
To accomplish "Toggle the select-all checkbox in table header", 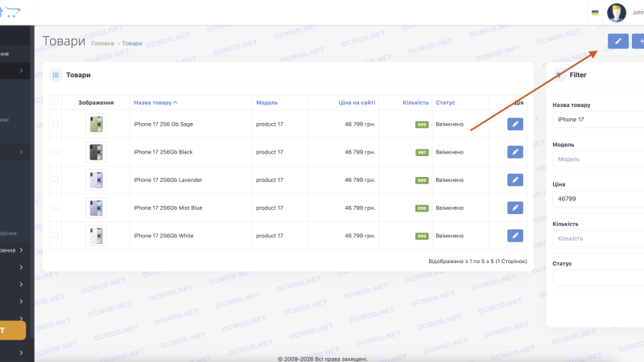I will pyautogui.click(x=56, y=102).
